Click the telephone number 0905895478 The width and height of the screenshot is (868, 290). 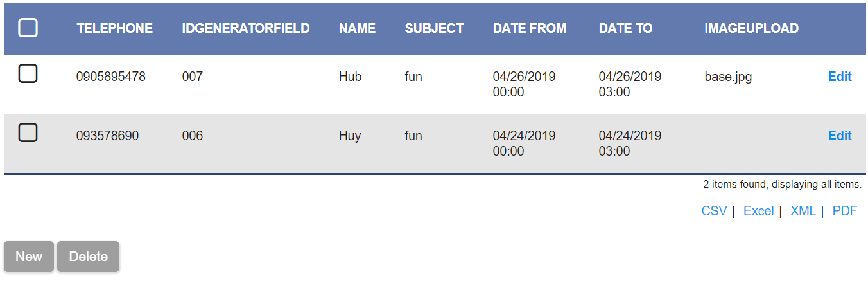point(110,77)
